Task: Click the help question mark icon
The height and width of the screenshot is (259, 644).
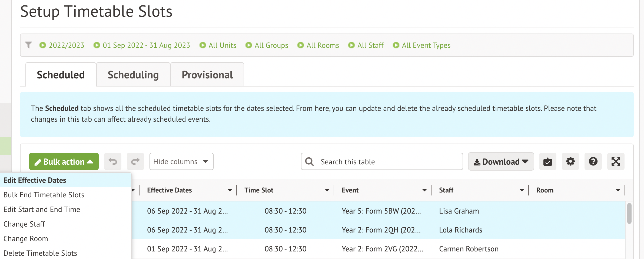Action: (x=593, y=162)
